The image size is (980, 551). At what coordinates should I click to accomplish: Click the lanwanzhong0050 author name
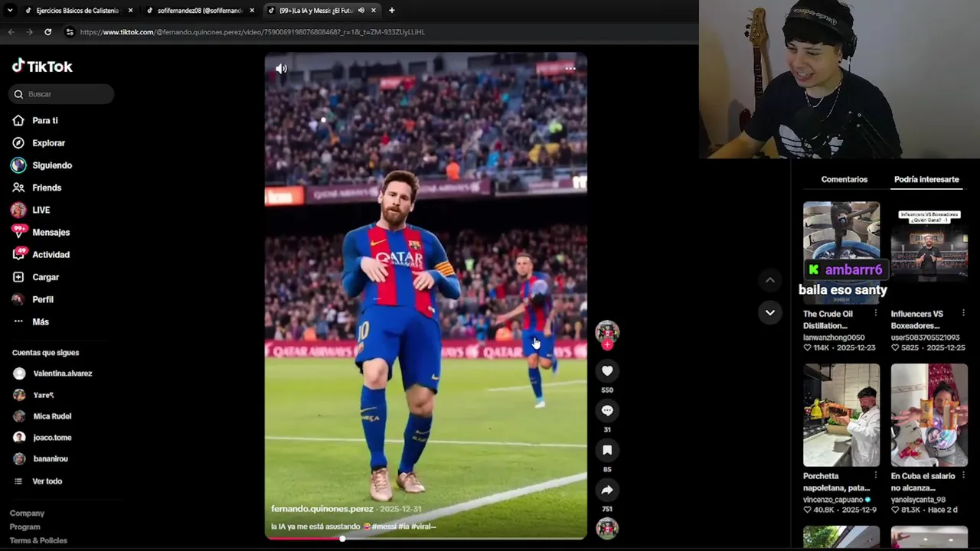(x=834, y=337)
